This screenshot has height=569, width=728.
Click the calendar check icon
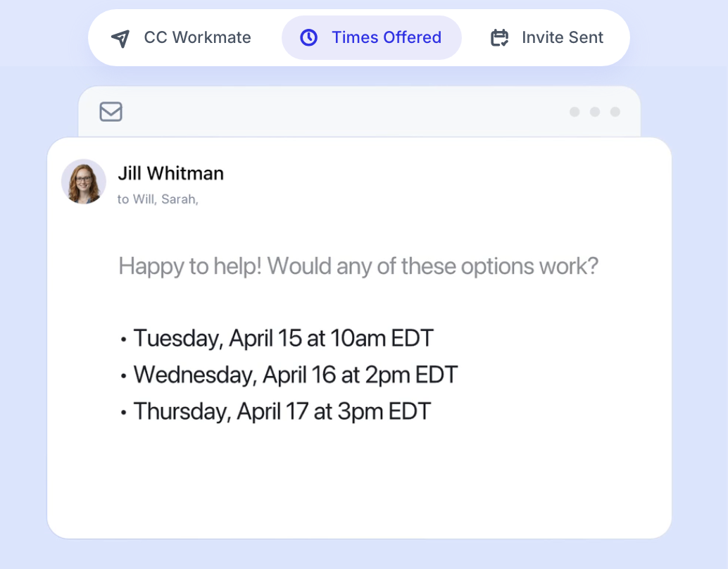(x=500, y=37)
